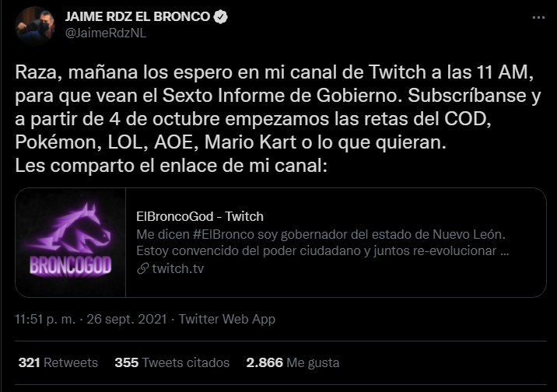Viewport: 557px width, 392px height.
Task: Click the profile avatar of Jaime Rdz
Action: (35, 26)
